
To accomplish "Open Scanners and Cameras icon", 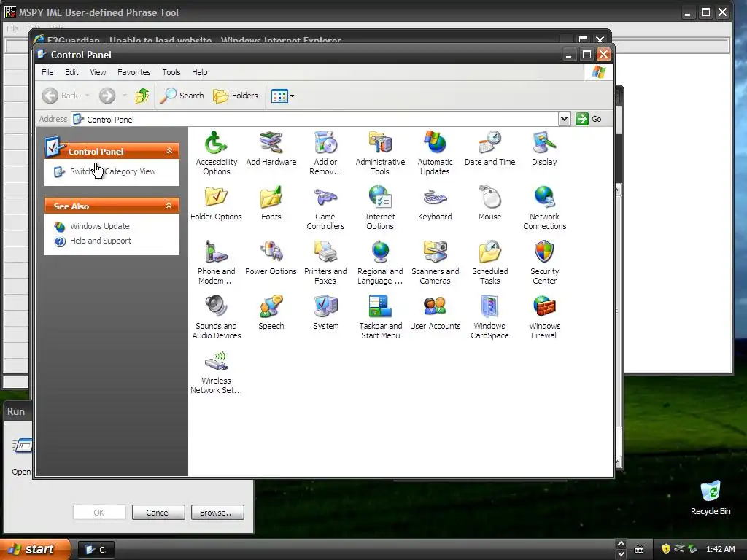I will 435,262.
